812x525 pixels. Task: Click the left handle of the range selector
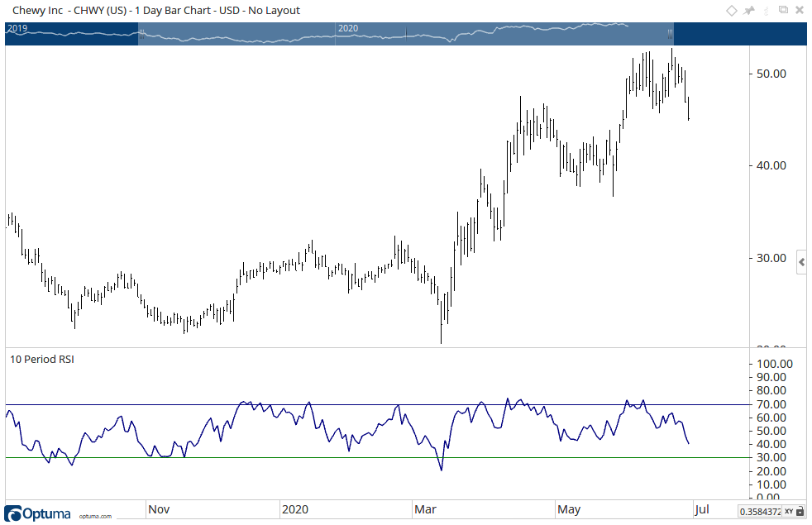point(141,34)
